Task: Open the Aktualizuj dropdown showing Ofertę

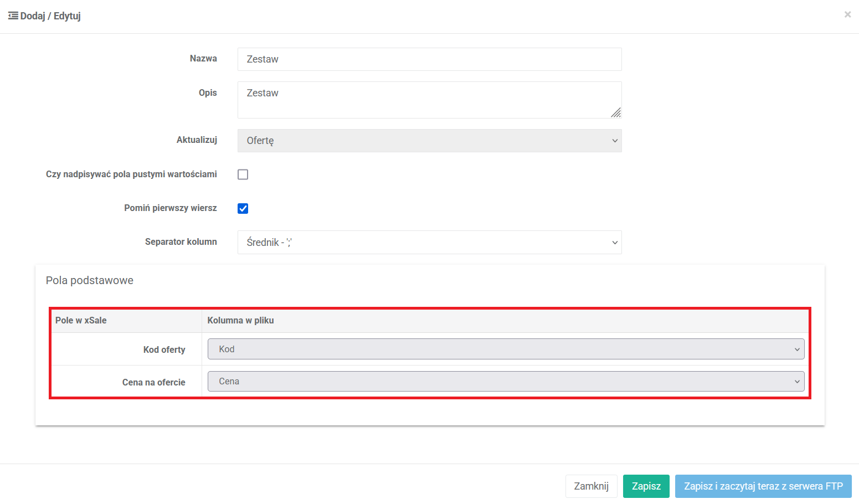Action: coord(429,141)
